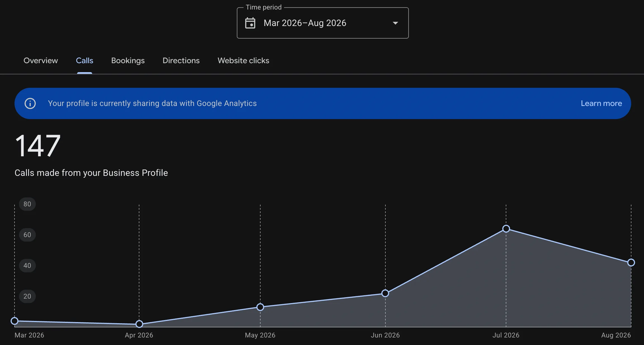Go to the Directions tab

(x=181, y=60)
